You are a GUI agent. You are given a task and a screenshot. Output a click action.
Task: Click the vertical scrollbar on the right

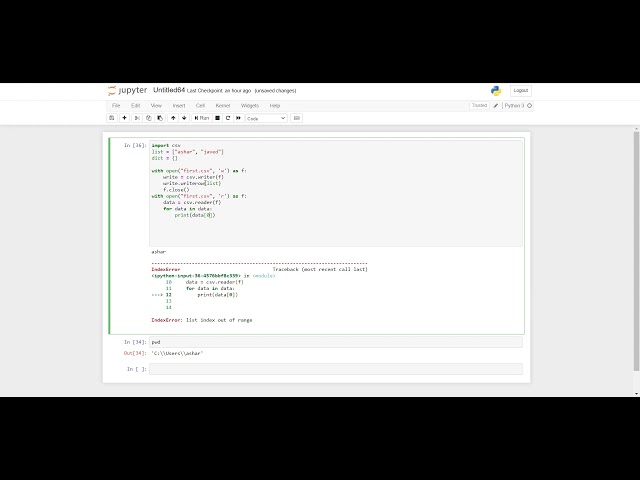(x=636, y=251)
